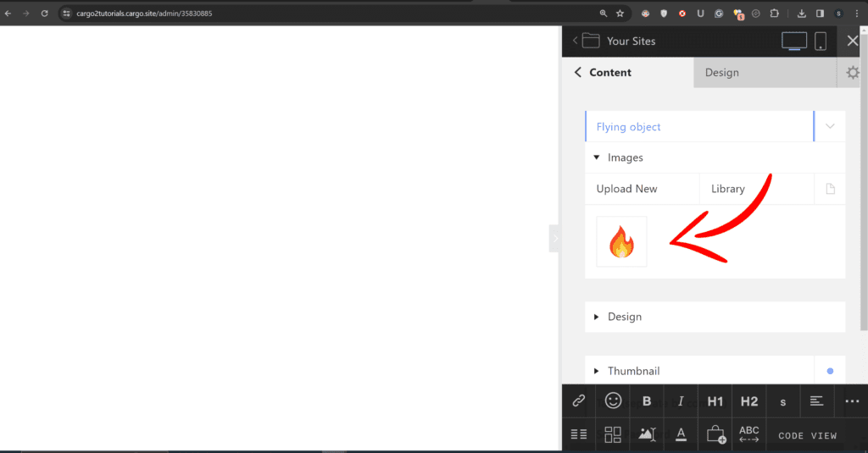Viewport: 868px width, 453px height.
Task: Switch to desktop preview icon
Action: [x=793, y=41]
